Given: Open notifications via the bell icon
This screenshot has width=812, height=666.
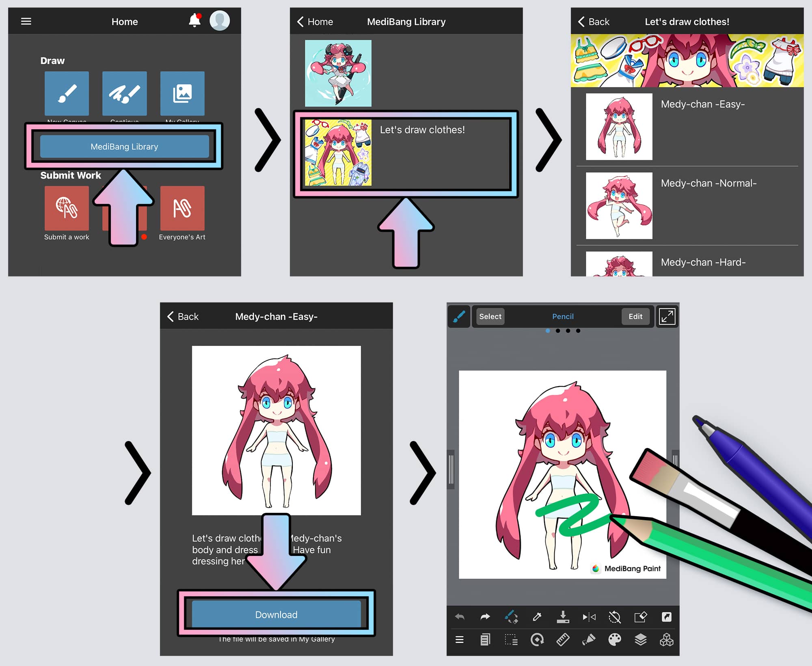Looking at the screenshot, I should [195, 20].
